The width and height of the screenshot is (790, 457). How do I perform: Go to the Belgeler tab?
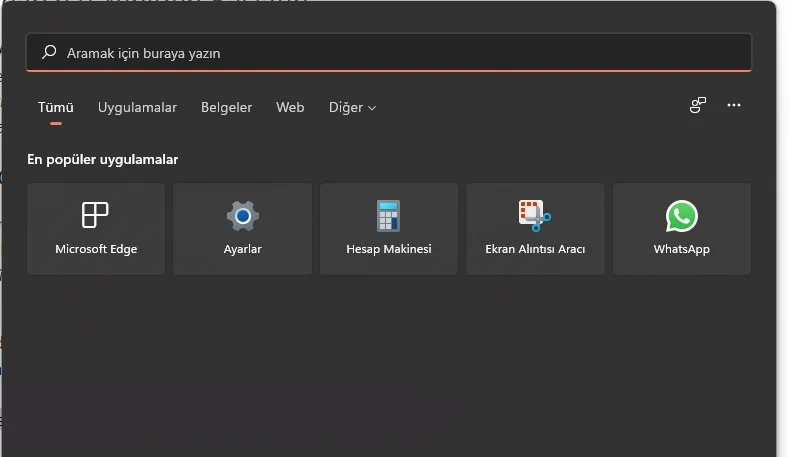coord(226,107)
